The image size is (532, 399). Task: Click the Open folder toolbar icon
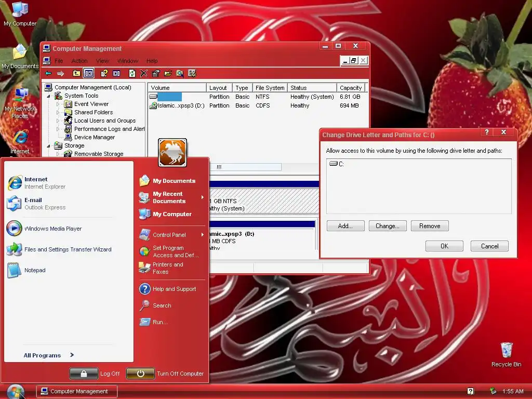click(x=168, y=73)
